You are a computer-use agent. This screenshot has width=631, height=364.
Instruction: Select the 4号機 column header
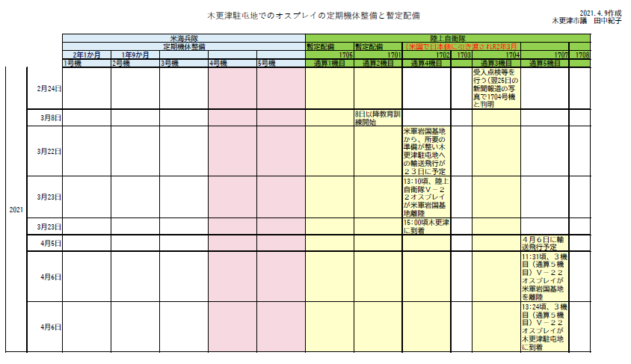[x=233, y=63]
